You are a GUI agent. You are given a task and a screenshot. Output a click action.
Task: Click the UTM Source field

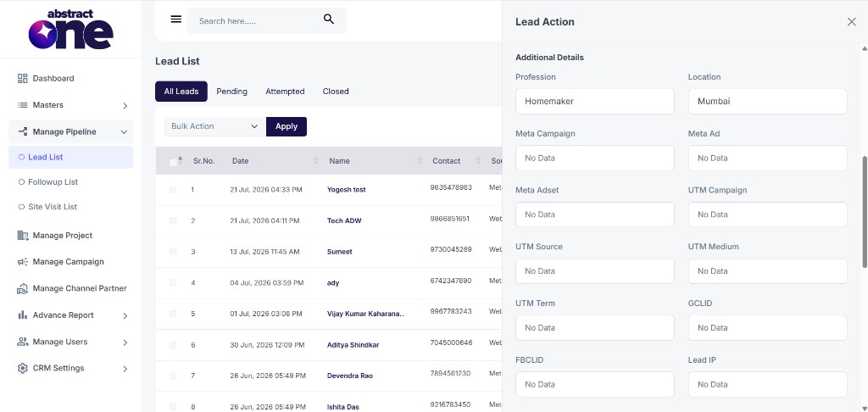point(594,270)
